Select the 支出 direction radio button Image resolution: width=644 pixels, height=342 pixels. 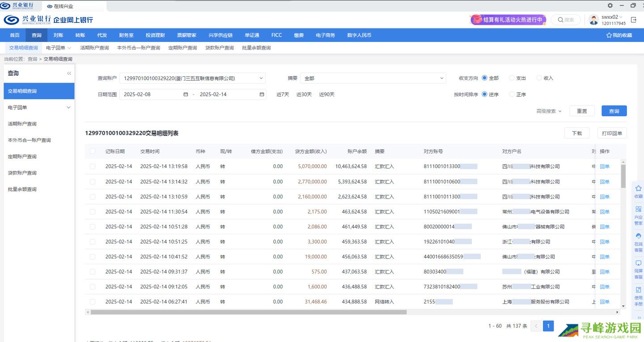[x=512, y=78]
